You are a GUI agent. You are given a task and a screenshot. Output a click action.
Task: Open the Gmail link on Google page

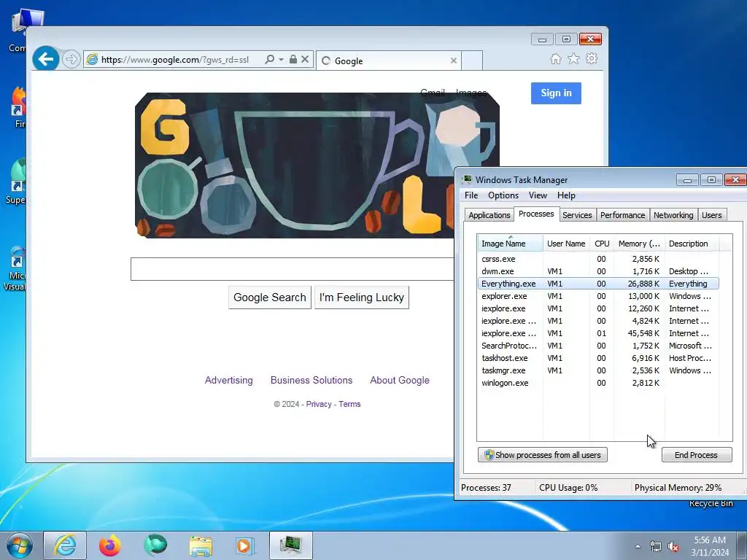pyautogui.click(x=432, y=93)
